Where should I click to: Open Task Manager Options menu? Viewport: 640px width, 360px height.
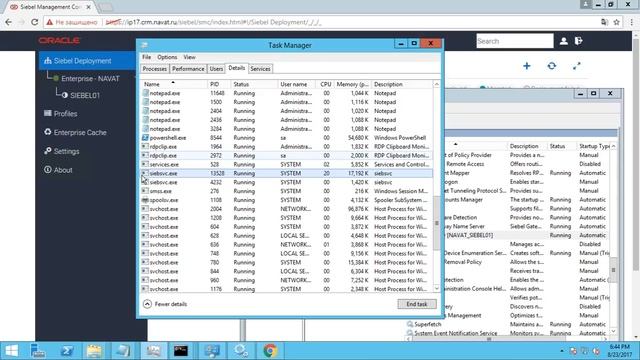(x=167, y=57)
